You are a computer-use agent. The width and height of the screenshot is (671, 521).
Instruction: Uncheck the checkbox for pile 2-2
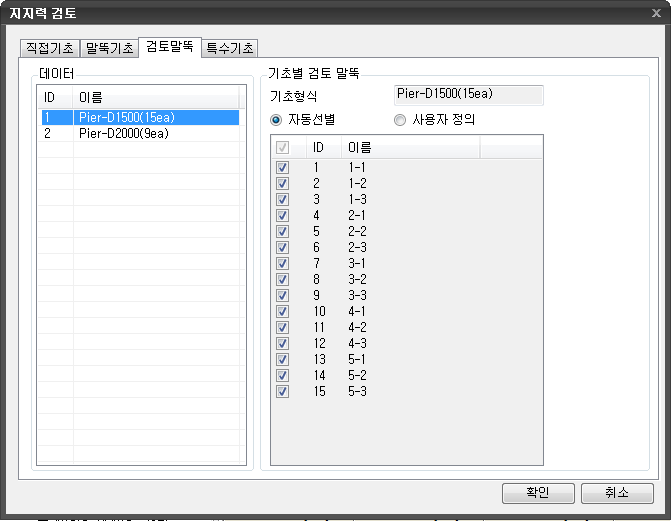pyautogui.click(x=283, y=232)
